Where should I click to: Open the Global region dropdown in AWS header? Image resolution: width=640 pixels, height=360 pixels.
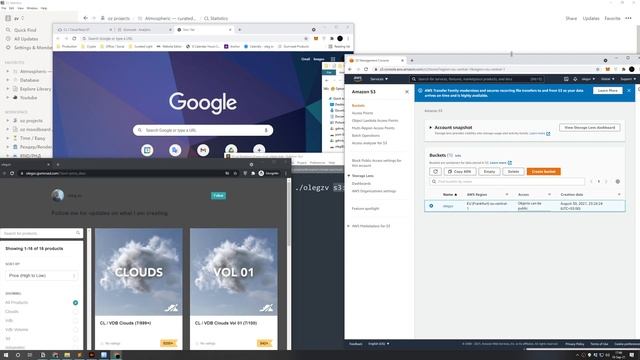[608, 79]
